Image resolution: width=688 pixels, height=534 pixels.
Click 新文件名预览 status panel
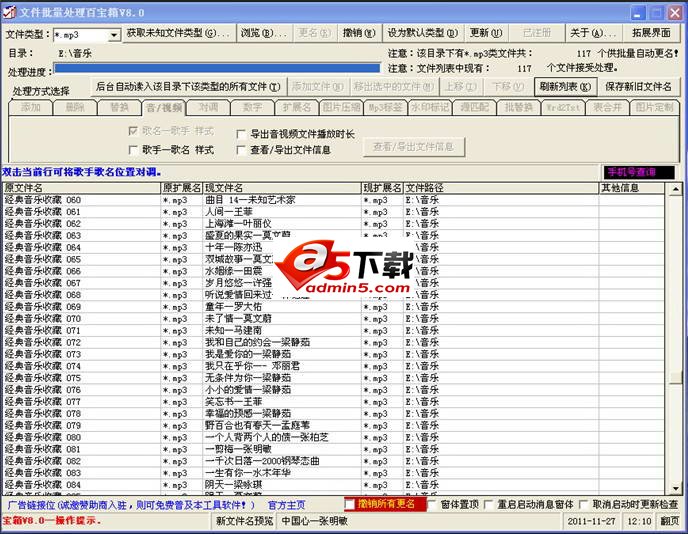click(244, 521)
